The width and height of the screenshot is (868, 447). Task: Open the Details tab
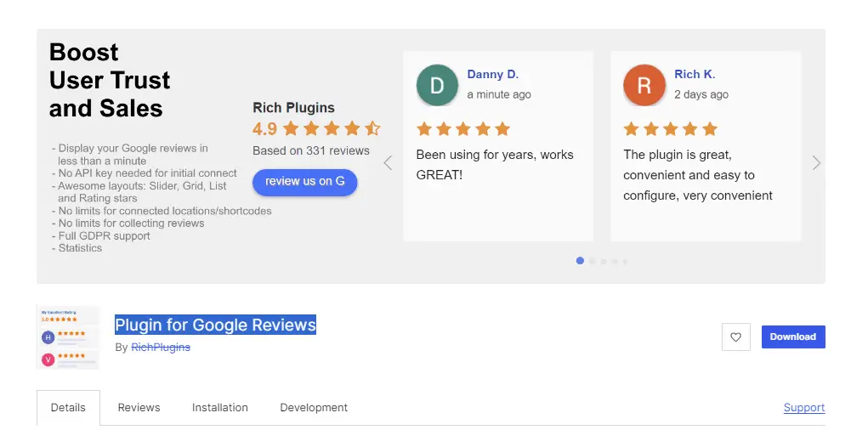pos(68,408)
